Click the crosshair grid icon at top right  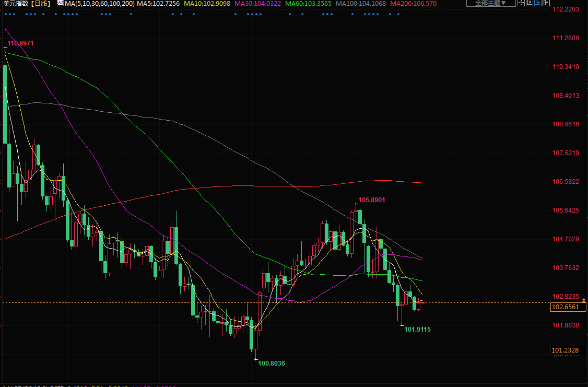coord(521,3)
